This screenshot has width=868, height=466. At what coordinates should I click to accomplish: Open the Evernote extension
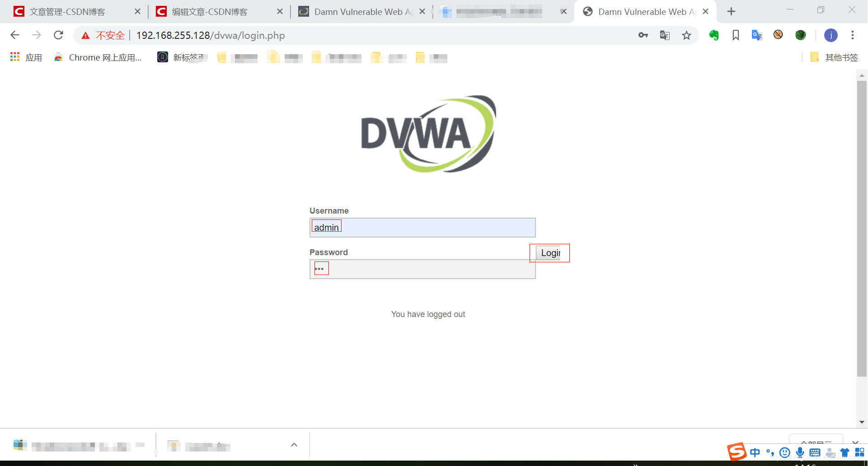tap(714, 35)
